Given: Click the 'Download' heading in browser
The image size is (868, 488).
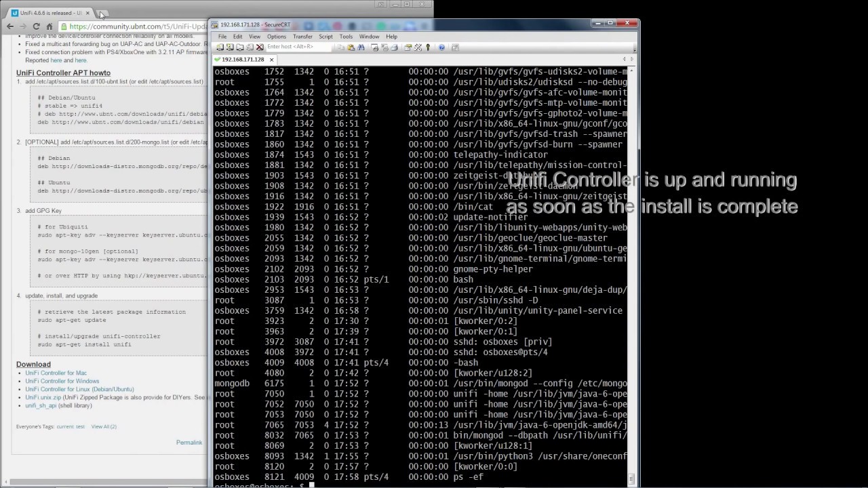Looking at the screenshot, I should [x=33, y=364].
